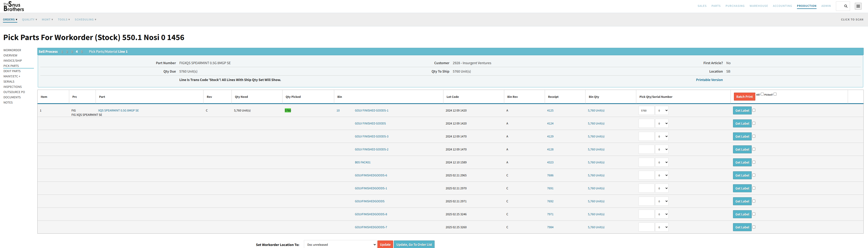Tick the Picked? checkbox in header

[775, 94]
